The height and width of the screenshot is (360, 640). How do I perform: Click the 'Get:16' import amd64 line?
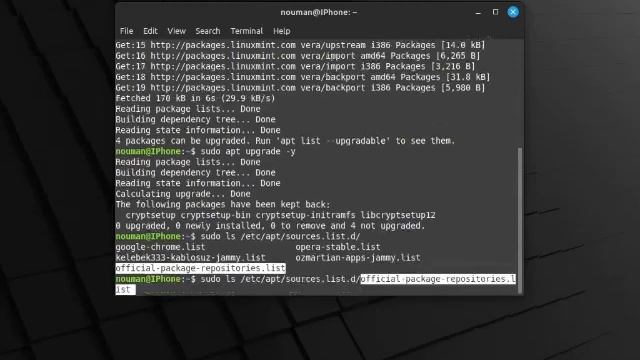pyautogui.click(x=298, y=56)
